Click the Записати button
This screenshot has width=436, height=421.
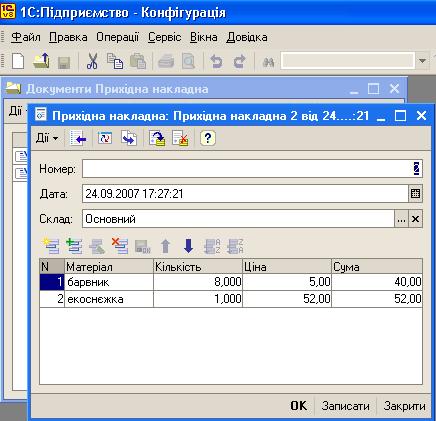point(345,406)
